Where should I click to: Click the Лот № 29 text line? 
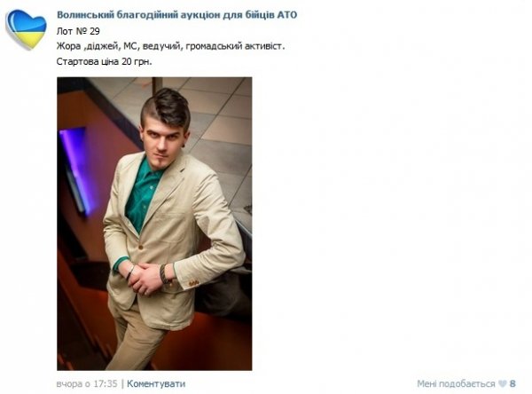[78, 31]
